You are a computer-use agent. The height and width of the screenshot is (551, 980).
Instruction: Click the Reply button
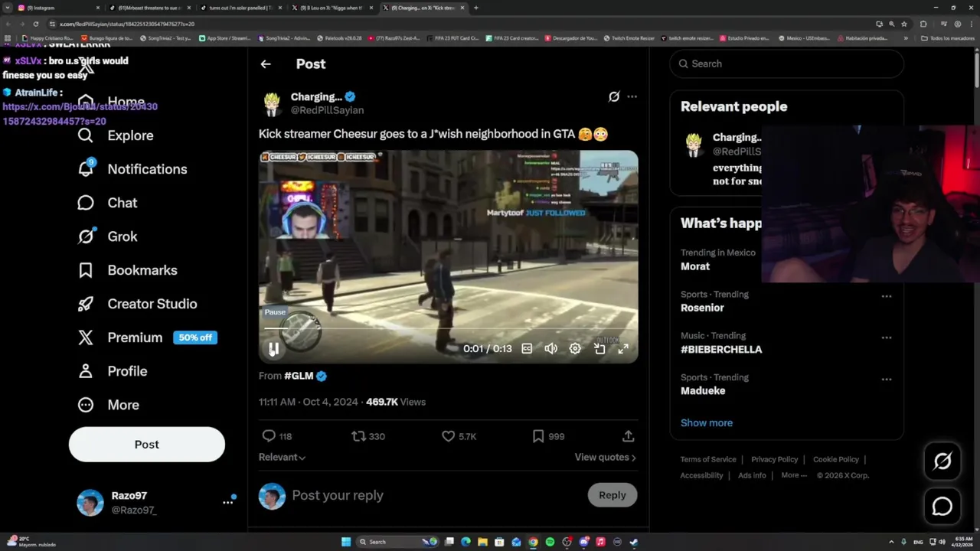coord(612,495)
